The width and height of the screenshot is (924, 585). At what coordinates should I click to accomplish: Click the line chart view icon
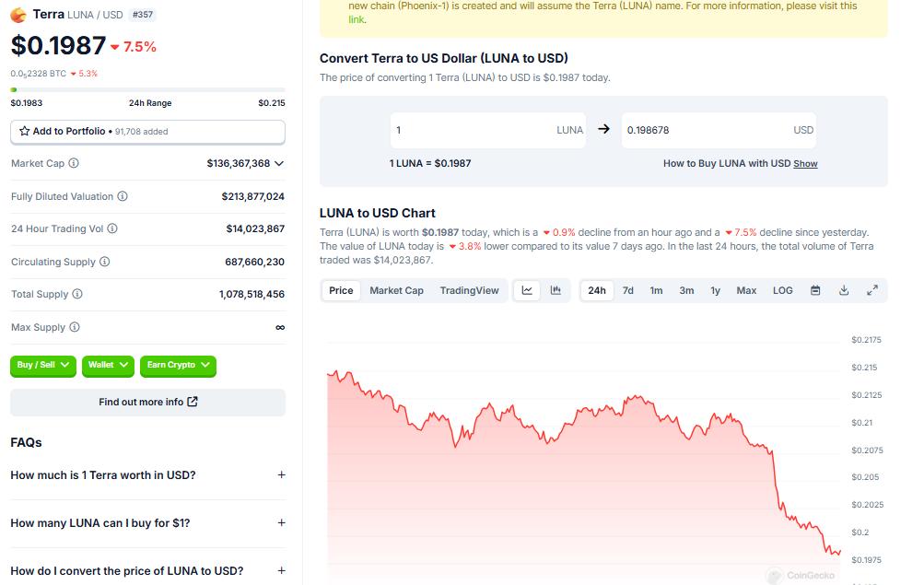[x=527, y=290]
